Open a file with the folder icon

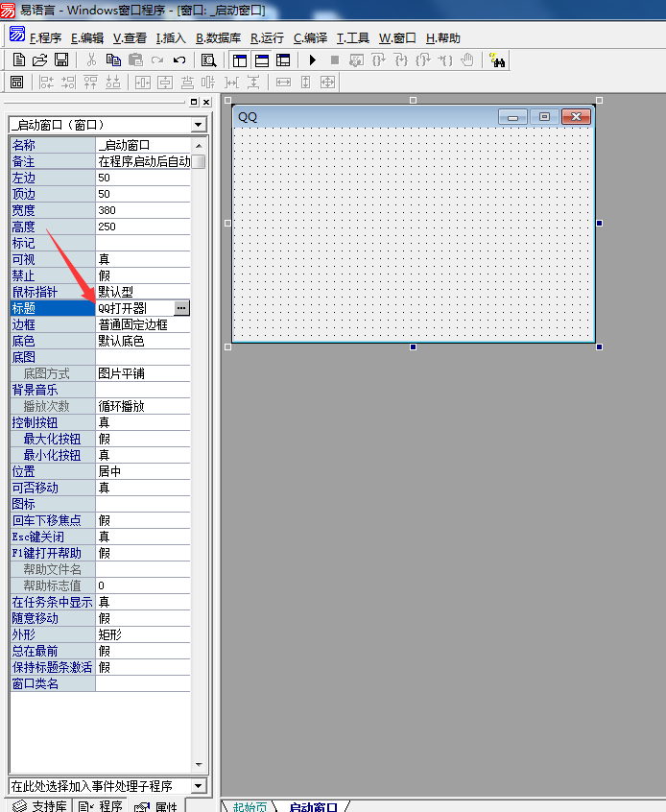40,60
